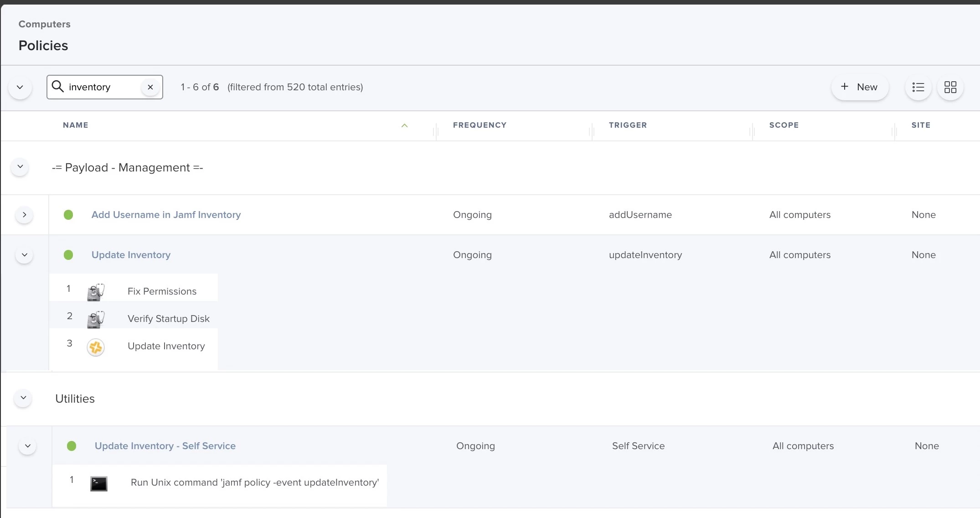Screen dimensions: 980x518
Task: Click green status dot for Update Inventory policy
Action: (x=68, y=255)
